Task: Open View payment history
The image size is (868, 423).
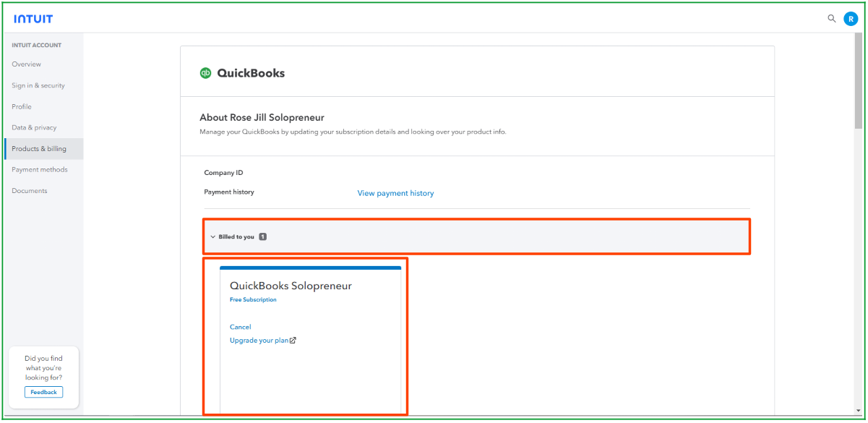Action: click(395, 192)
